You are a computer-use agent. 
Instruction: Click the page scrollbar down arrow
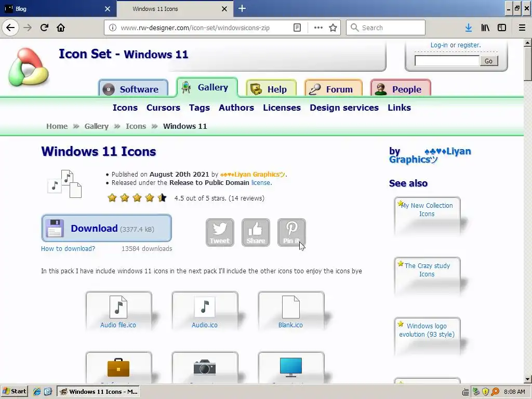point(528,379)
